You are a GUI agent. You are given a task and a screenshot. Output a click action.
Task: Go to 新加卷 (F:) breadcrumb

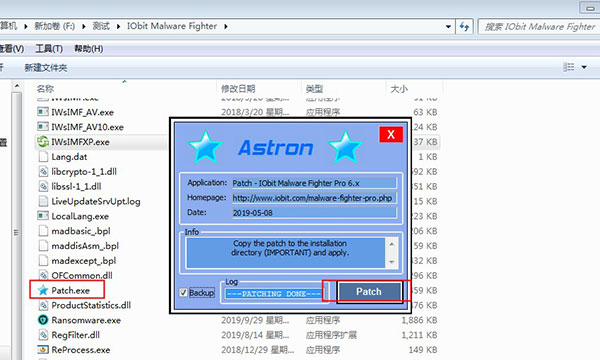55,26
